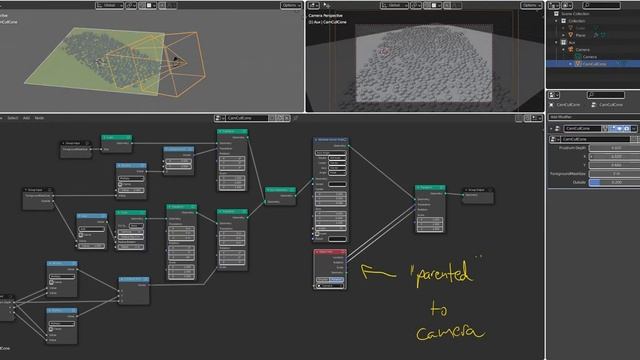Choose Relative option in Object Info node
The width and height of the screenshot is (640, 360).
click(337, 280)
